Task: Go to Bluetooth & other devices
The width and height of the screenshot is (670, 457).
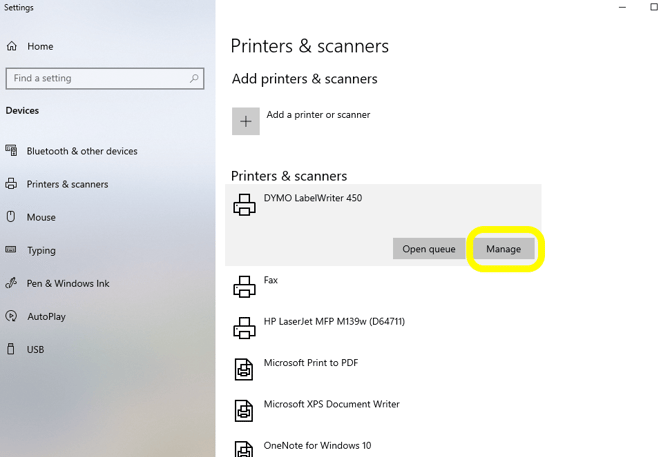Action: 82,151
